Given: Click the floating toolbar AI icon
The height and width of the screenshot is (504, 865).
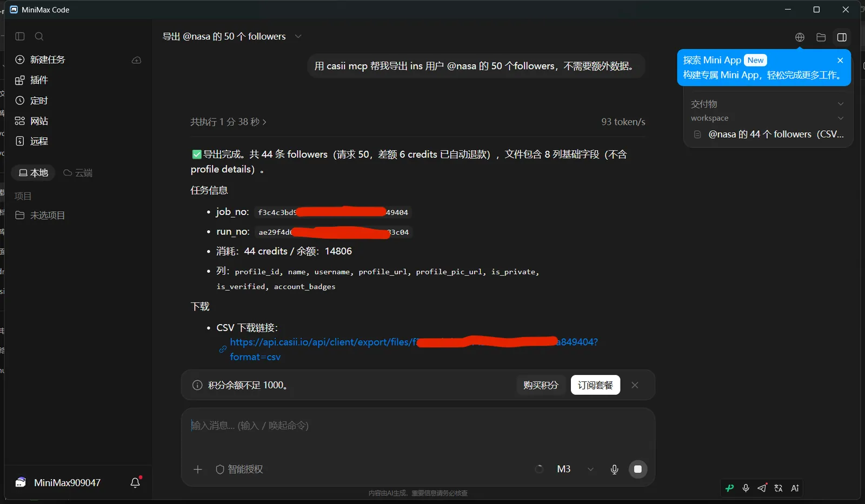Looking at the screenshot, I should [795, 488].
